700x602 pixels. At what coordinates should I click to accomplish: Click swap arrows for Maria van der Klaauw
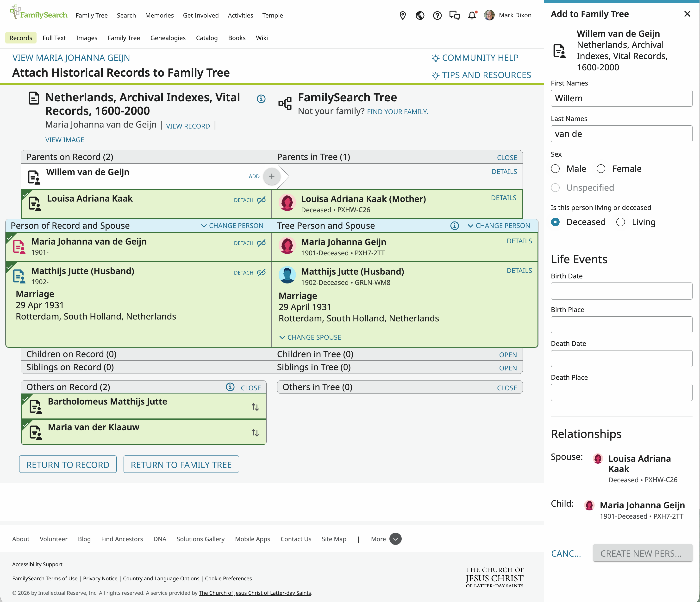[255, 433]
